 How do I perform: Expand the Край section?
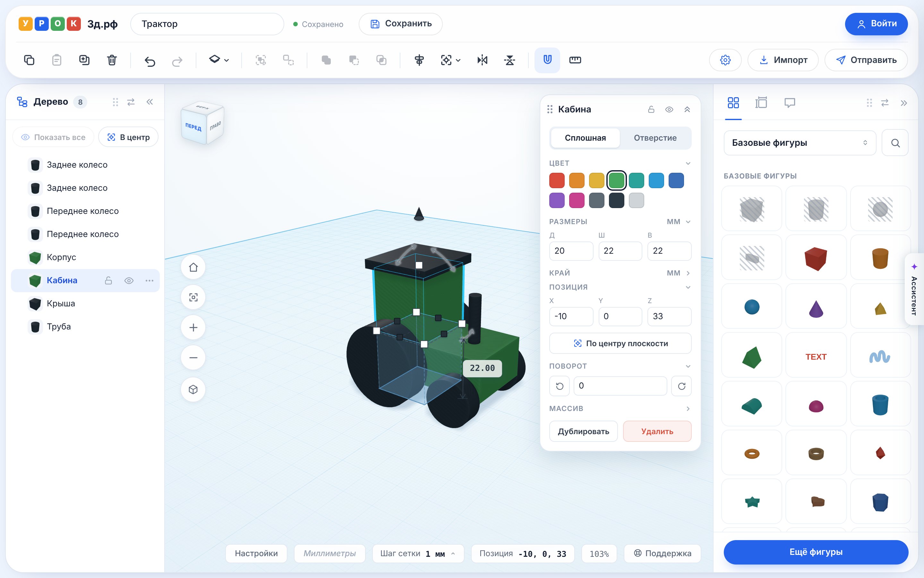coord(688,273)
